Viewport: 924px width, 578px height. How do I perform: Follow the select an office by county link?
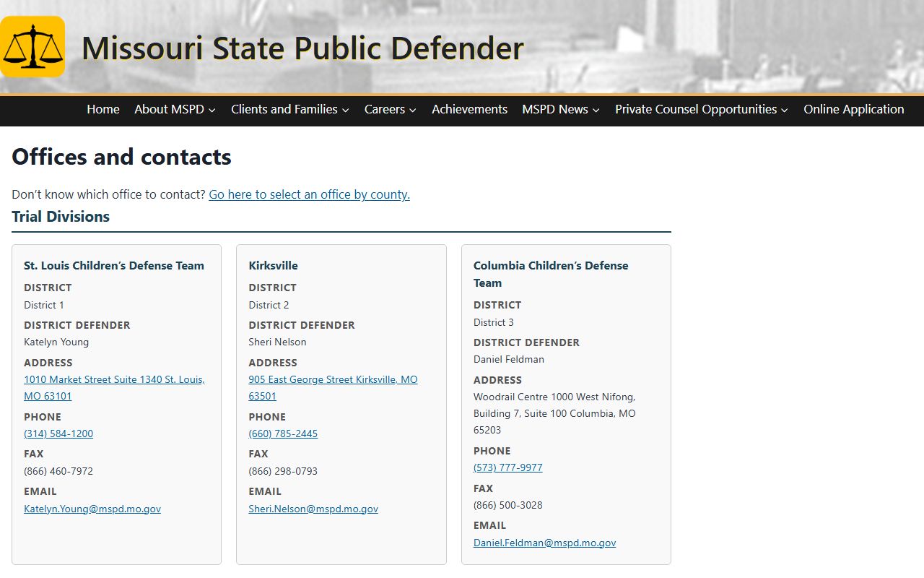coord(309,194)
